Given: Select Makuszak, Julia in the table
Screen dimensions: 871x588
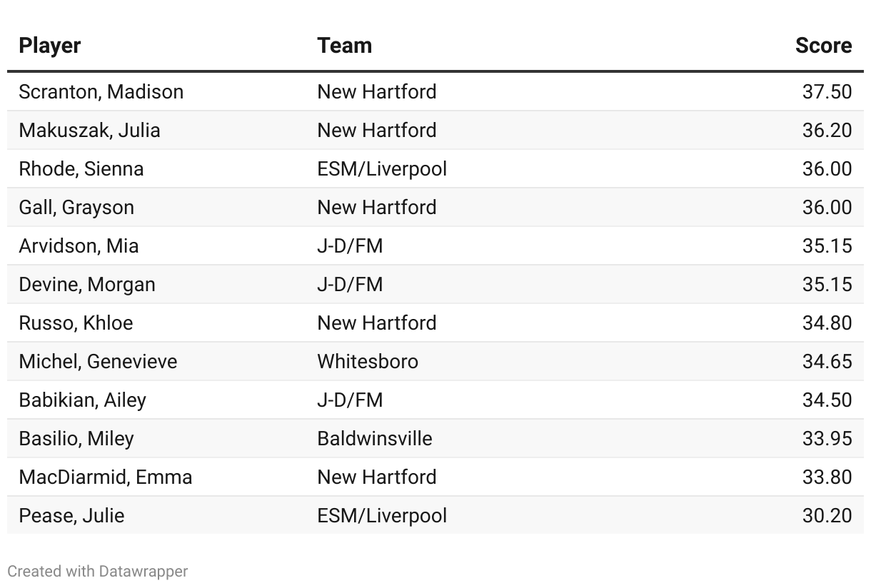Looking at the screenshot, I should (x=90, y=131).
